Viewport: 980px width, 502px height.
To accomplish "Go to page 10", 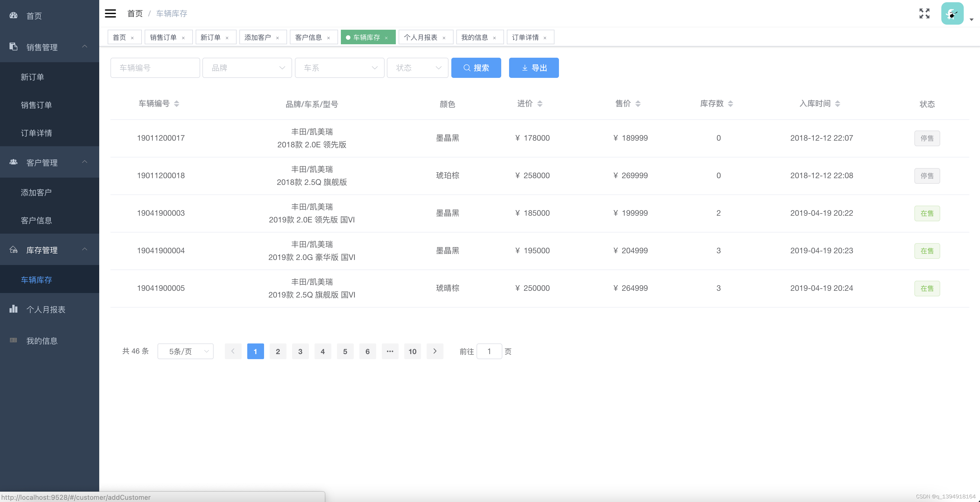I will point(412,351).
